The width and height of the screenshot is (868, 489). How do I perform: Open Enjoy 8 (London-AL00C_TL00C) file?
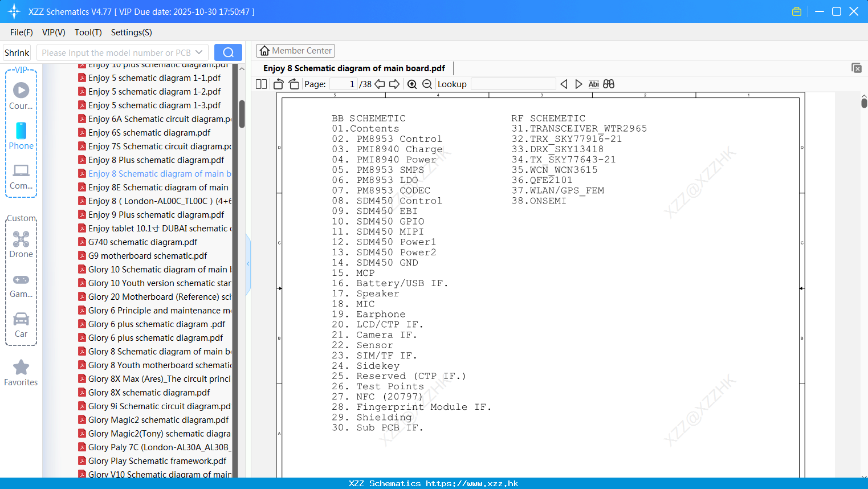[x=155, y=201]
